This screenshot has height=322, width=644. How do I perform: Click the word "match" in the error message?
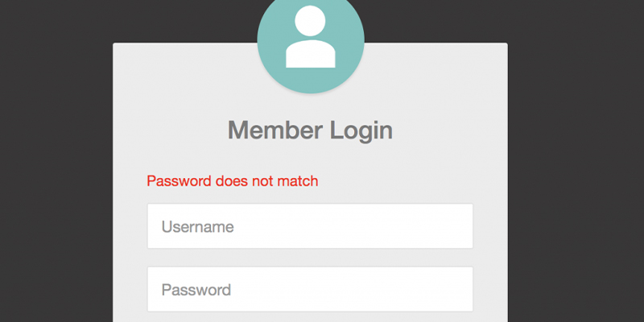(297, 181)
